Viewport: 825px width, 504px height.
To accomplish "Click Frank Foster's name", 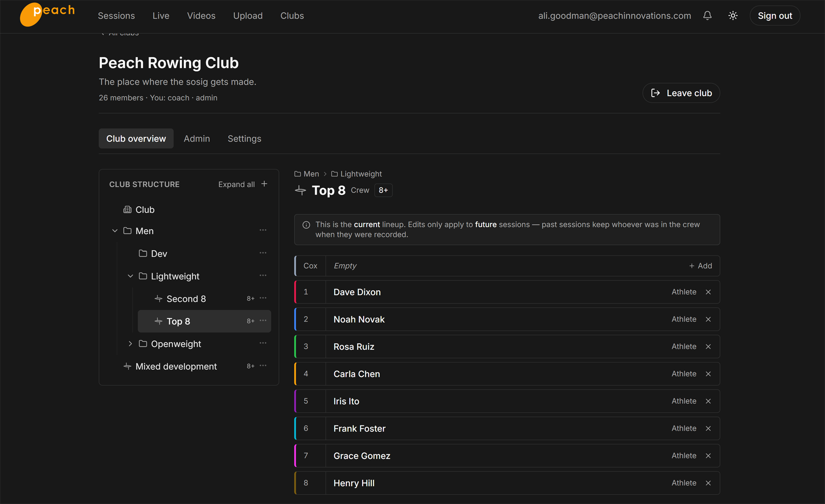I will coord(360,428).
